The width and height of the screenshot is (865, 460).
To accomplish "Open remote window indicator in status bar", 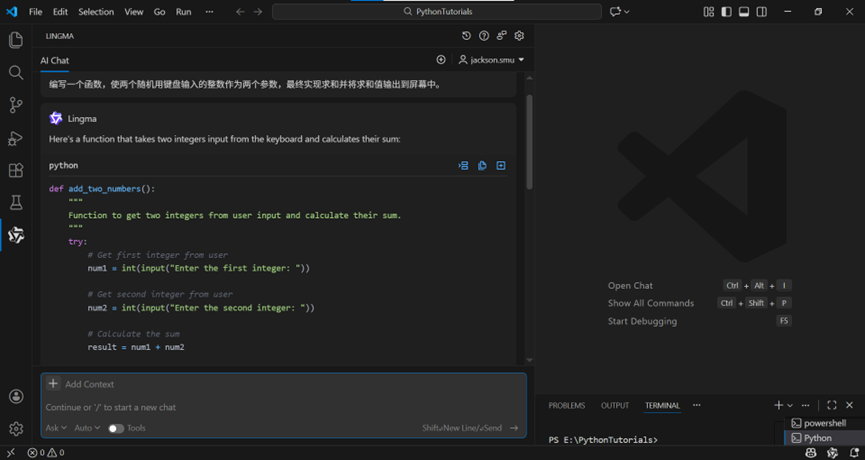I will (x=10, y=453).
